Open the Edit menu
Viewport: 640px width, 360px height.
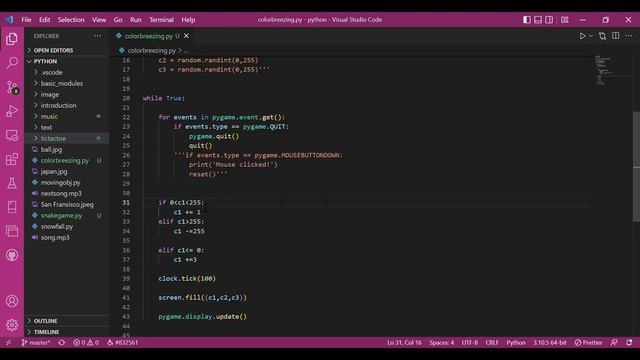tap(44, 20)
